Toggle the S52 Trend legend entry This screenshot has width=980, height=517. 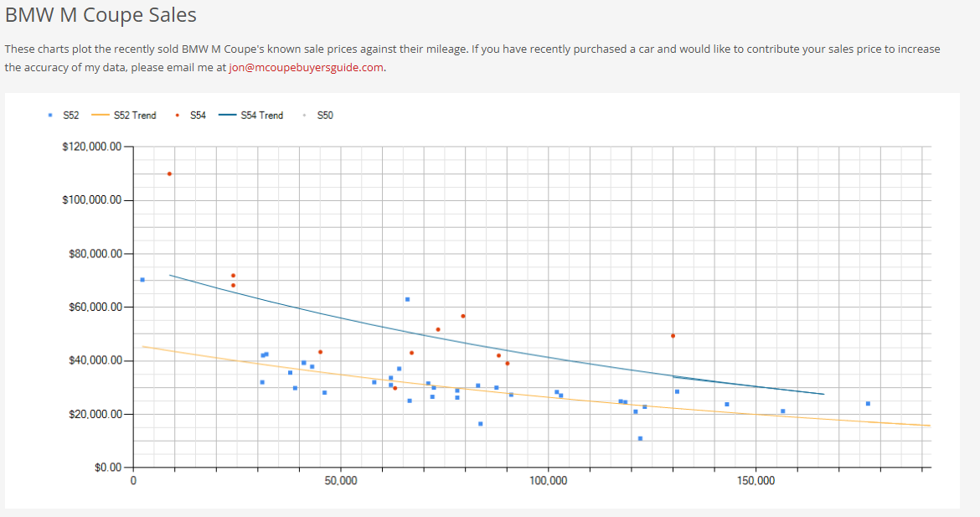124,115
